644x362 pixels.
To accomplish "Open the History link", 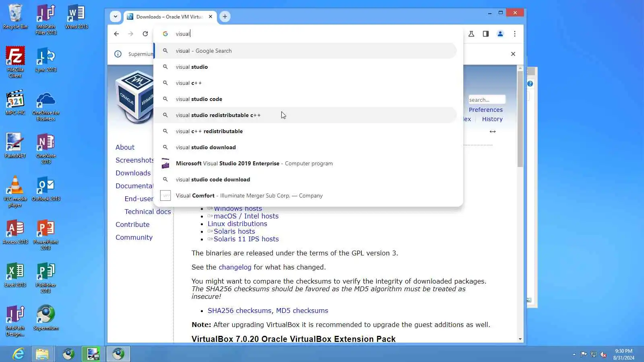I will pos(492,119).
